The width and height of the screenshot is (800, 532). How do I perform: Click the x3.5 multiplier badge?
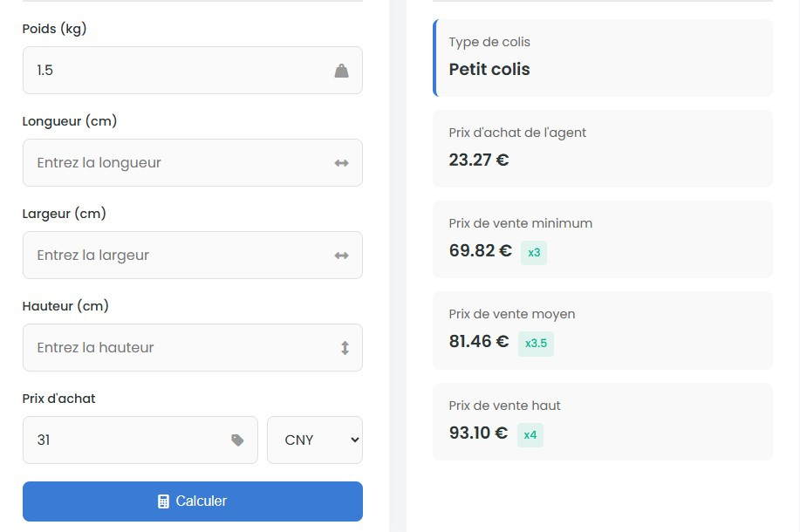click(536, 344)
